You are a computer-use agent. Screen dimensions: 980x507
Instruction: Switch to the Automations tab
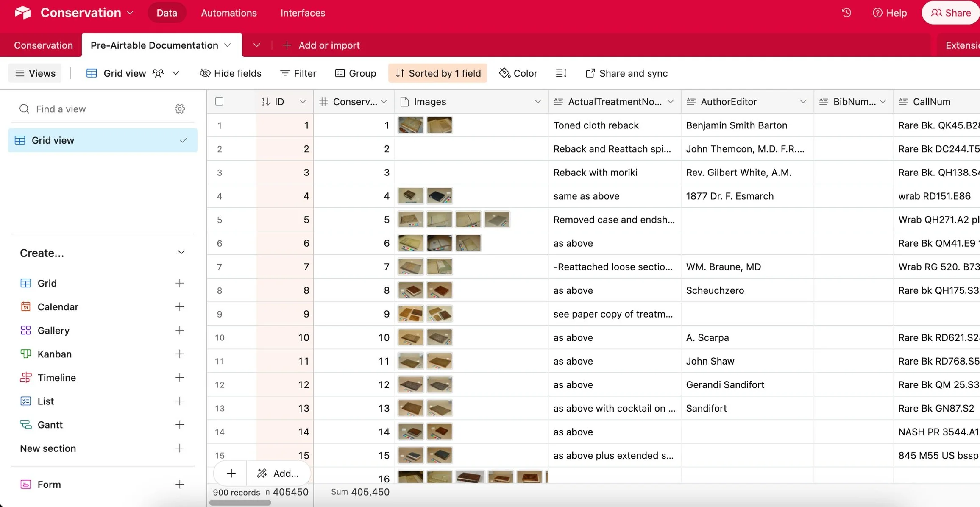tap(229, 13)
